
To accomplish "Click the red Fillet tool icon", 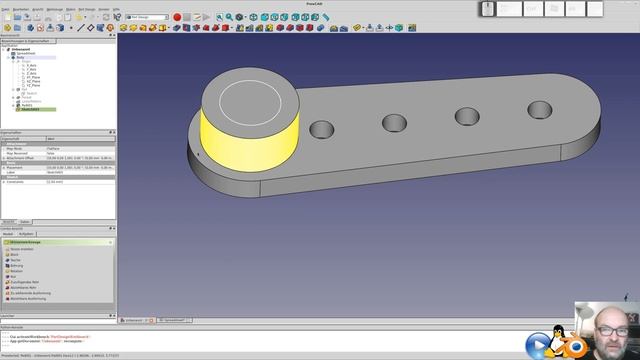I will (x=280, y=28).
